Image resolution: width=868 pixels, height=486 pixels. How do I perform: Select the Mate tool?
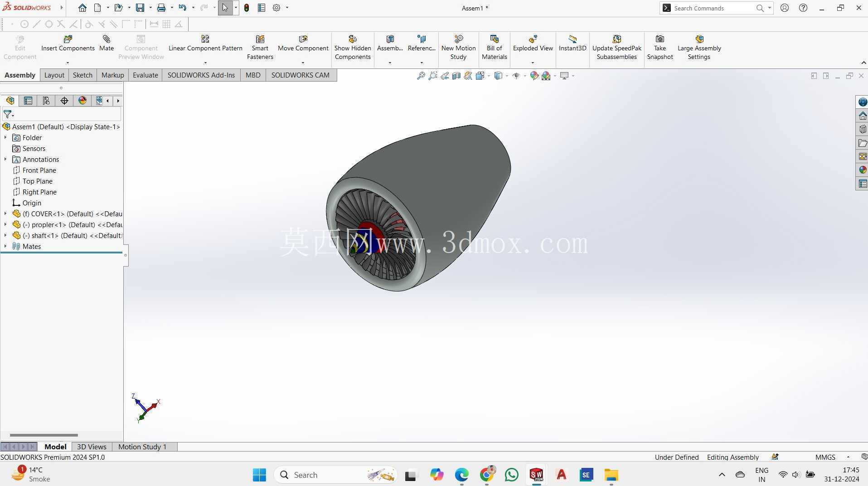(107, 44)
